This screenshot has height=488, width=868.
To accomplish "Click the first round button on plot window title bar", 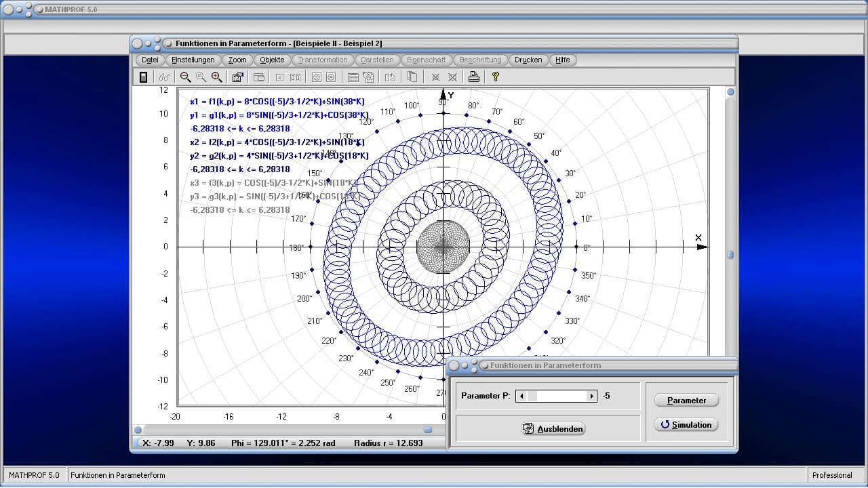I will pyautogui.click(x=137, y=43).
